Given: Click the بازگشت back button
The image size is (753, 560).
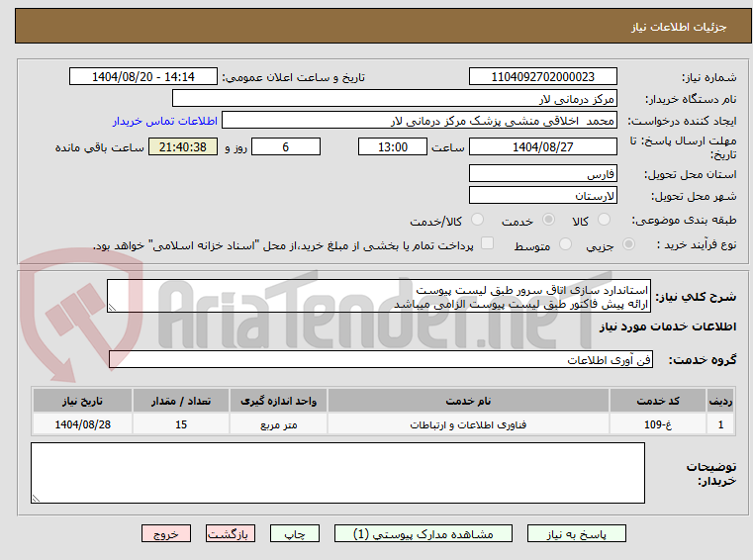Looking at the screenshot, I should pos(231,533).
